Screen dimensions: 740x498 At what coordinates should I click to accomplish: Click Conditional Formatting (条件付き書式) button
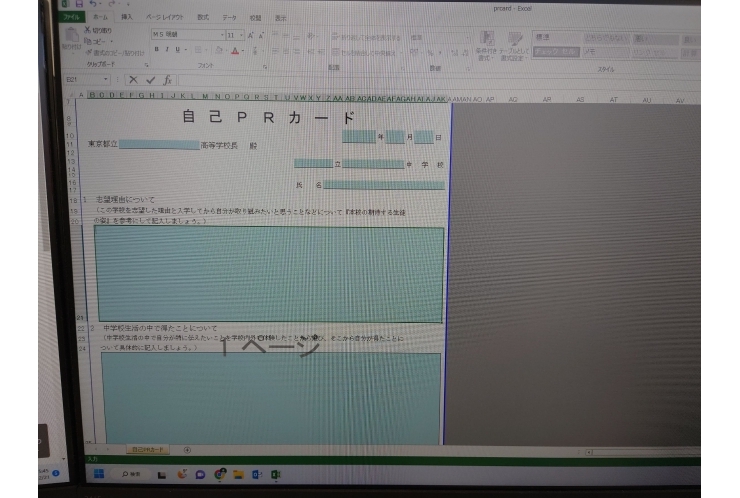tap(486, 46)
